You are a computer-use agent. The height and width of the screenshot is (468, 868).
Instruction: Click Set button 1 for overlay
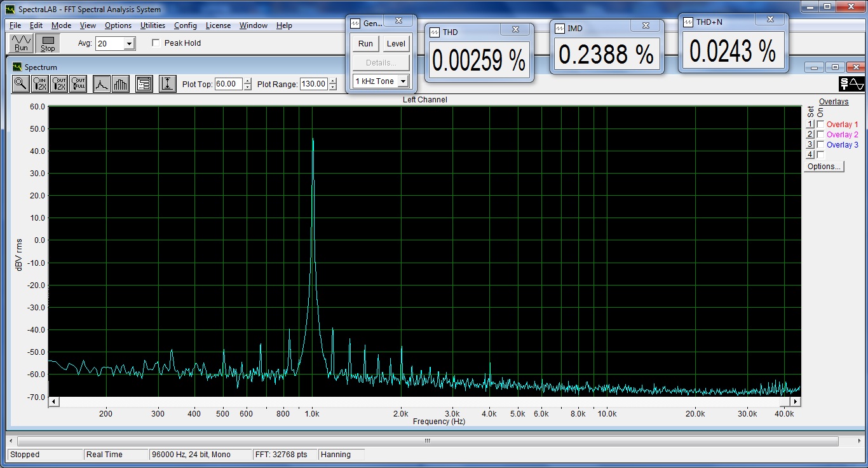pyautogui.click(x=810, y=125)
